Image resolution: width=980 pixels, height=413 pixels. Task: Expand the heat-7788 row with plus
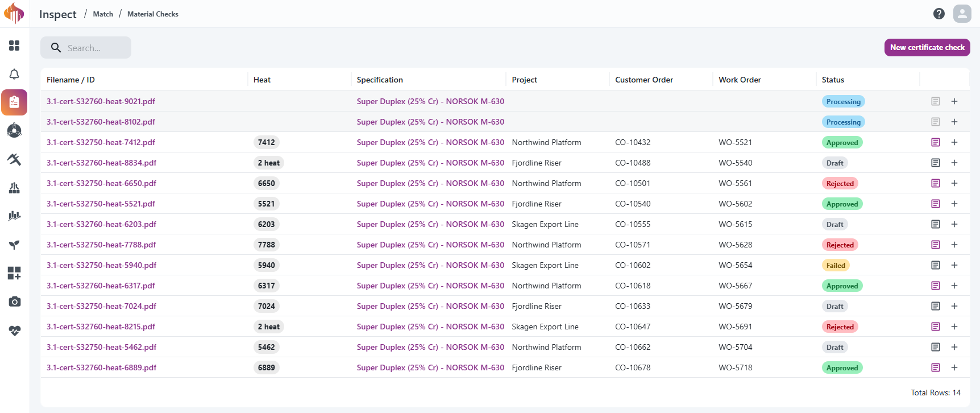click(x=954, y=245)
